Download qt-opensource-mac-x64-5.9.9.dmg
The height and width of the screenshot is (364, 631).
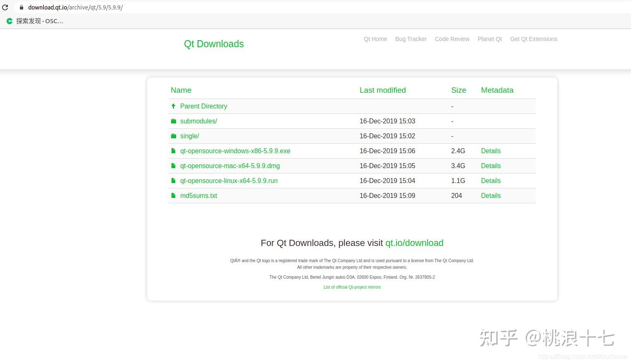(x=230, y=166)
